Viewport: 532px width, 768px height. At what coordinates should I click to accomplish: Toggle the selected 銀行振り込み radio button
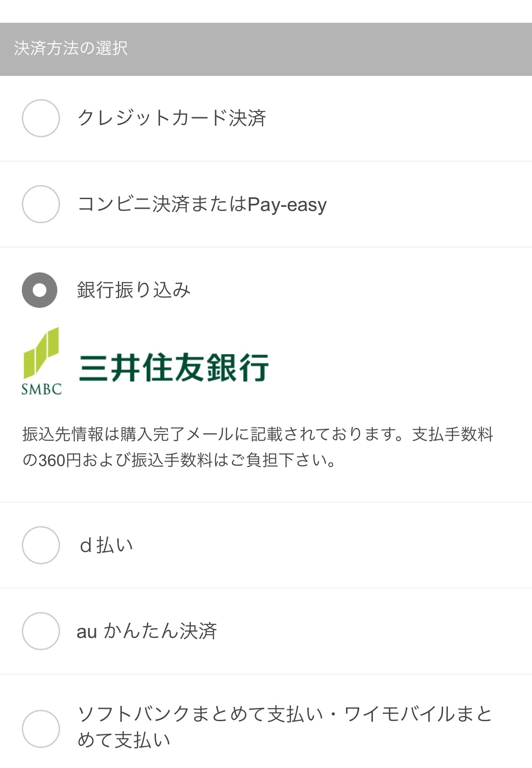click(40, 290)
